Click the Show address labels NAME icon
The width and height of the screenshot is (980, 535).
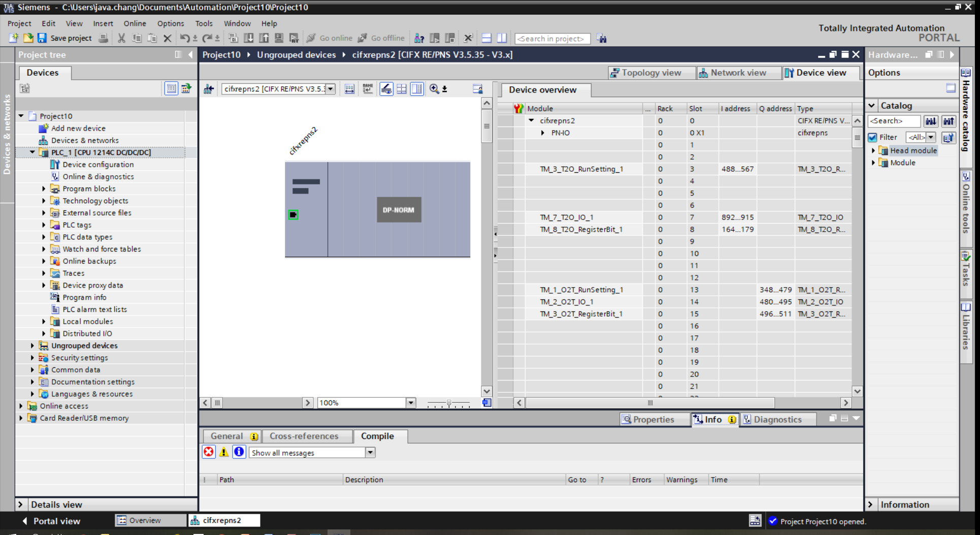(368, 89)
